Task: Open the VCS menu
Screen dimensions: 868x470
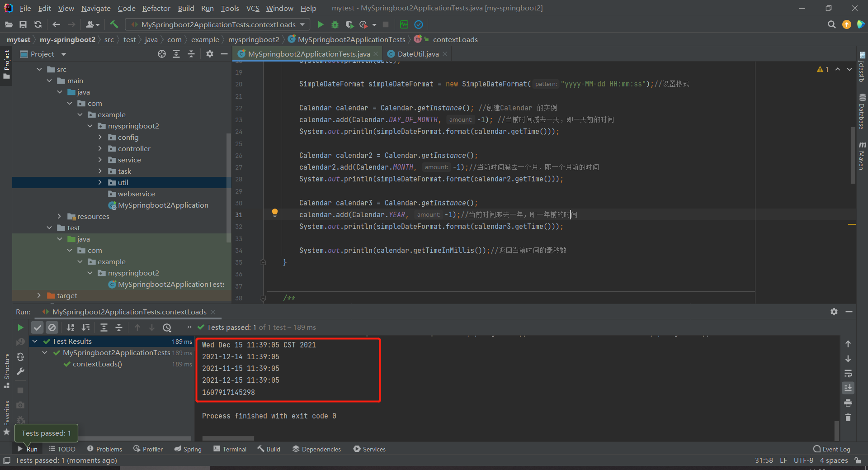Action: point(253,8)
